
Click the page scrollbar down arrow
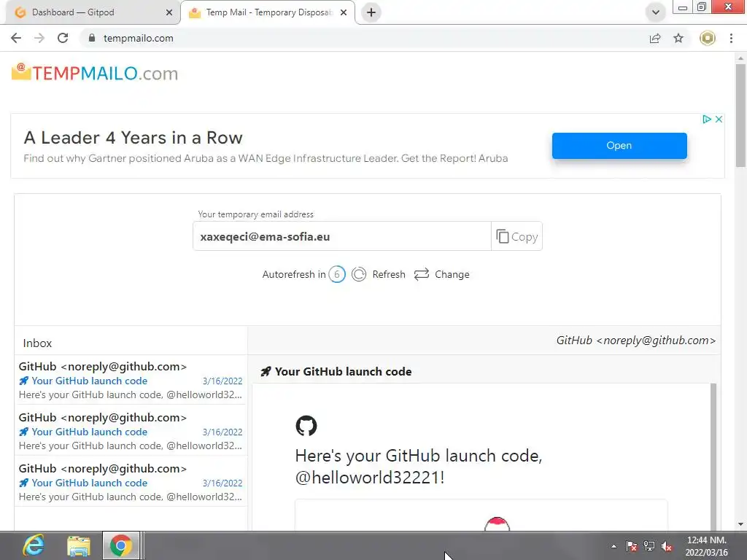click(x=740, y=524)
